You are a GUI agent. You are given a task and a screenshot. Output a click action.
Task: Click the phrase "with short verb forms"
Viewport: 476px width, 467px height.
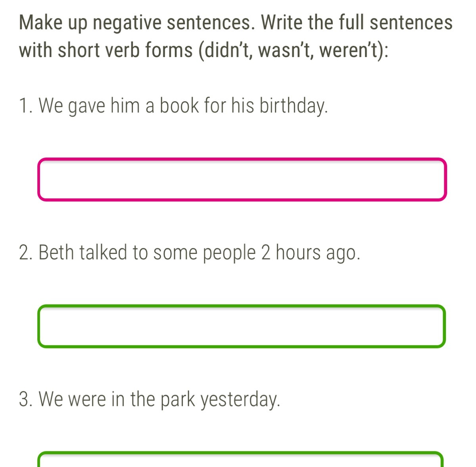click(106, 50)
